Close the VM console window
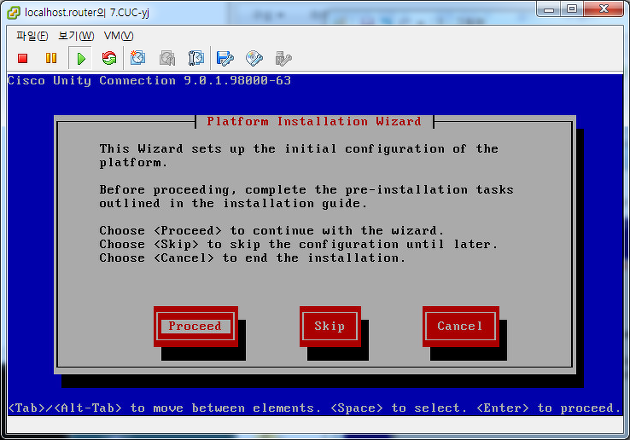This screenshot has width=630, height=440. pos(603,9)
